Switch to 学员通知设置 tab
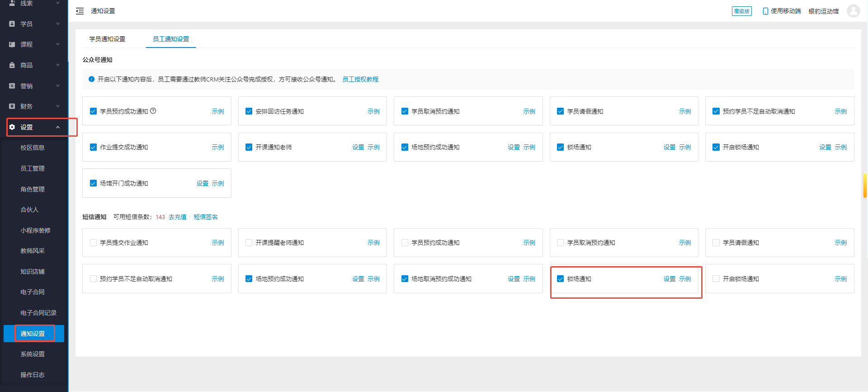The width and height of the screenshot is (868, 392). point(107,39)
